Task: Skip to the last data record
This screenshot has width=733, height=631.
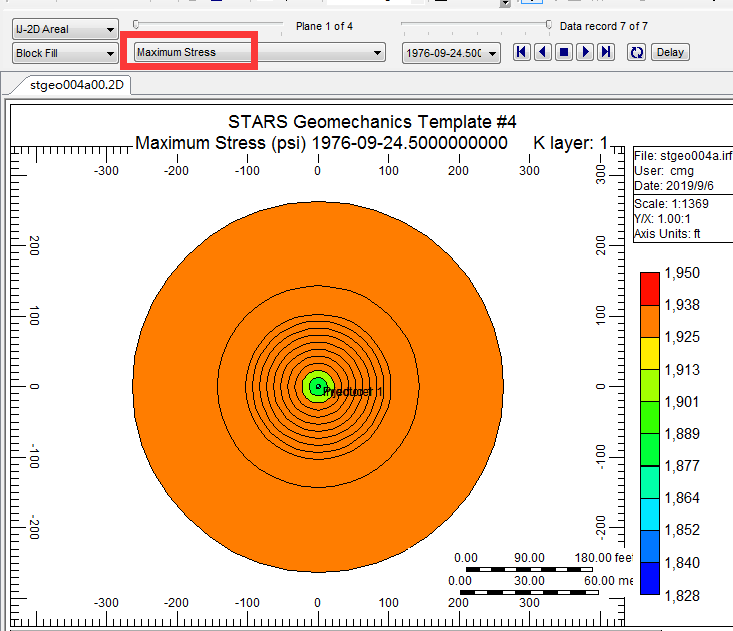Action: [x=605, y=52]
